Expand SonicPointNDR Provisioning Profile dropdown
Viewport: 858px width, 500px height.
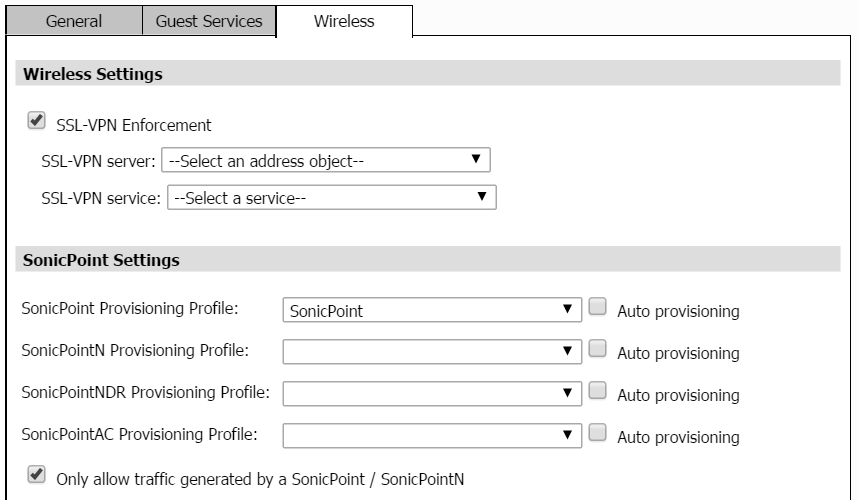(432, 394)
